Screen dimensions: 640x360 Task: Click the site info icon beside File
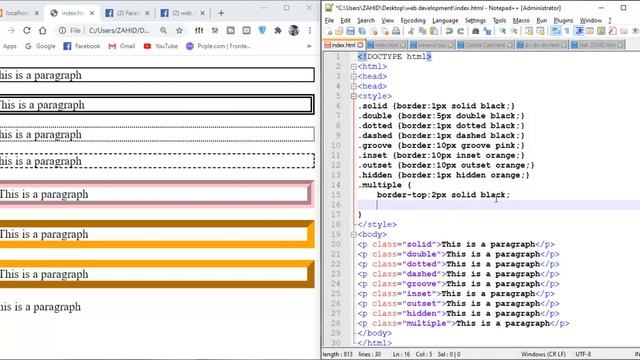pyautogui.click(x=62, y=31)
